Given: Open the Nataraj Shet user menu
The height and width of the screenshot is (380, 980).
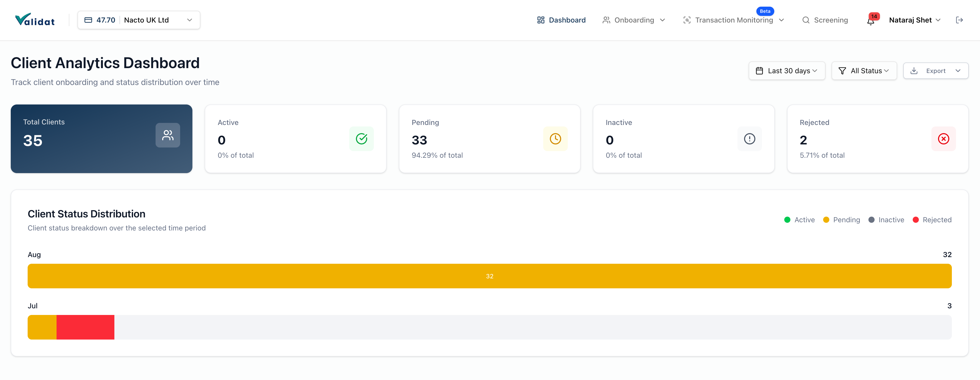Looking at the screenshot, I should tap(914, 20).
